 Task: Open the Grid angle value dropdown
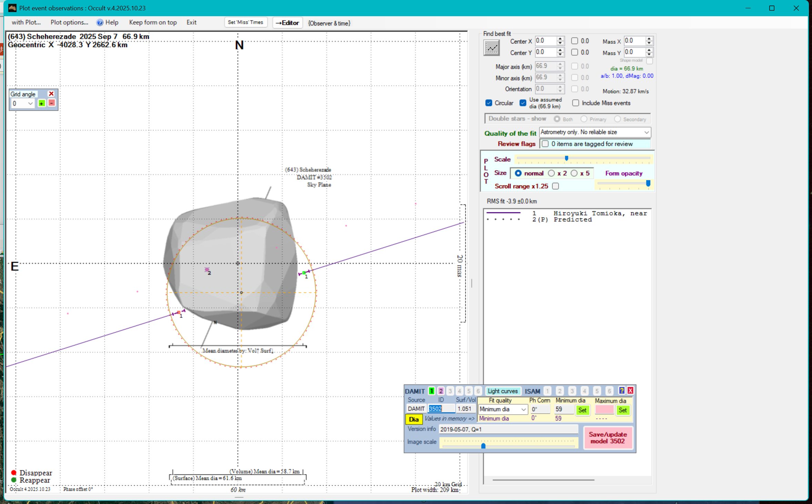[30, 103]
